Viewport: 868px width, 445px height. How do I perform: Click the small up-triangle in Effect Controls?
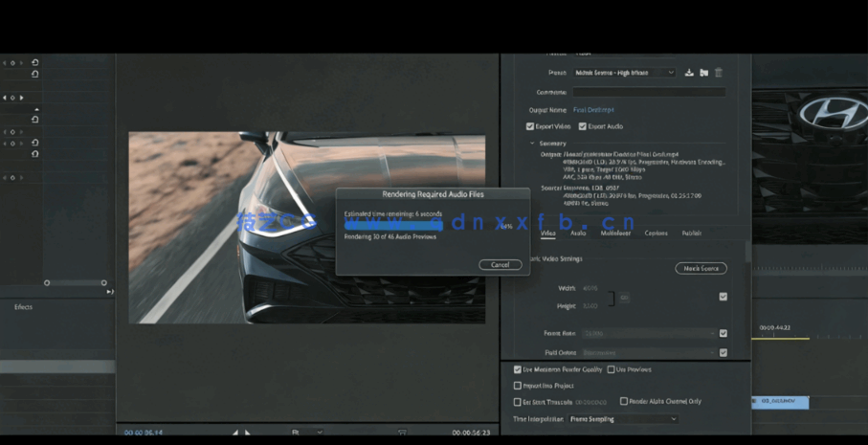click(x=36, y=110)
